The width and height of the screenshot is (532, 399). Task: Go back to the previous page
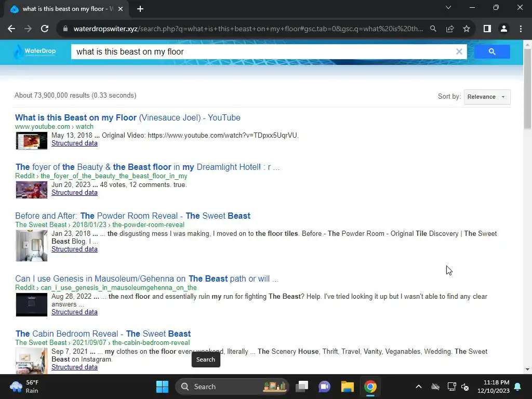pyautogui.click(x=11, y=29)
